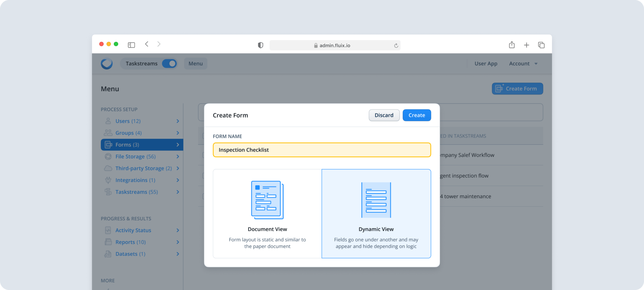Click the Integrations icon

(108, 180)
